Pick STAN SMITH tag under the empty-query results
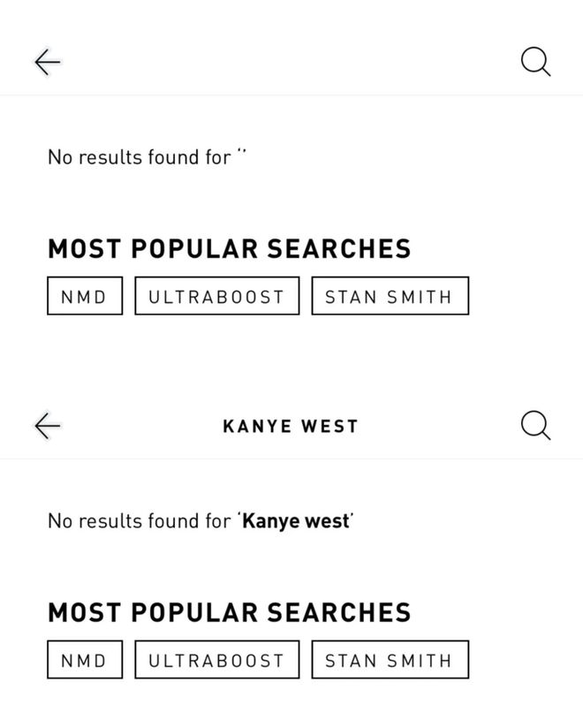Screen dimensions: 583x728 click(389, 297)
